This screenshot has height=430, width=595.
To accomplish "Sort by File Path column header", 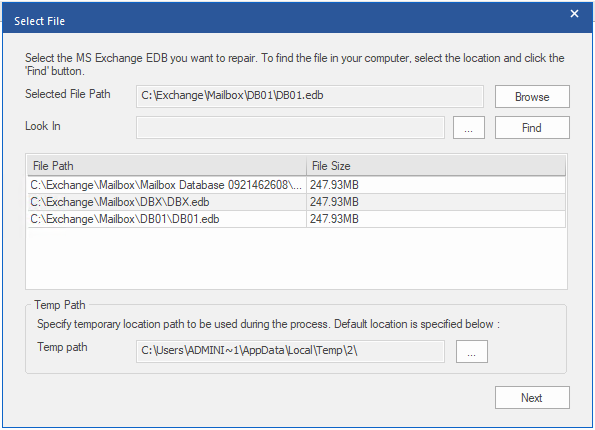I will tap(167, 166).
